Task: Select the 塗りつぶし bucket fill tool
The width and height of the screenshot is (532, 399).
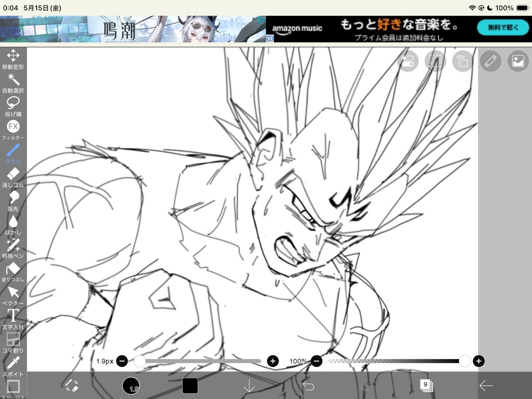Action: point(13,272)
